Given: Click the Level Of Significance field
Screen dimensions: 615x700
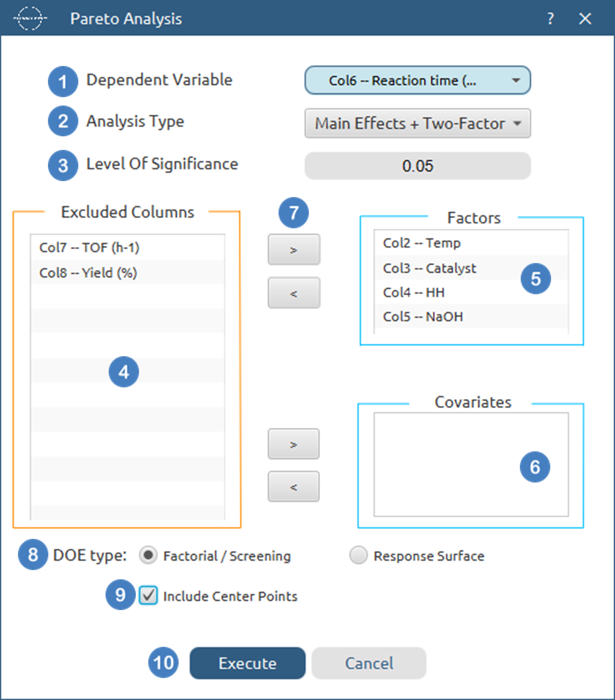Looking at the screenshot, I should tap(418, 166).
